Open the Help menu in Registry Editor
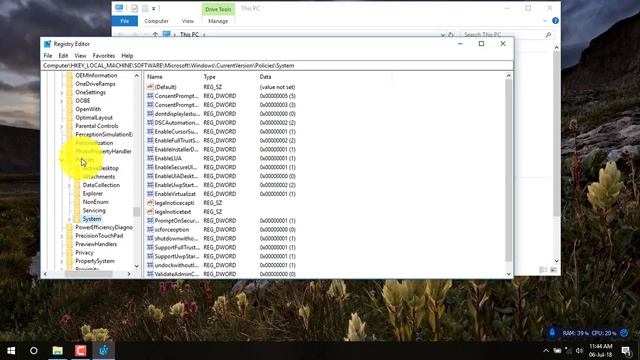Viewport: 640px width, 360px height. [x=127, y=56]
